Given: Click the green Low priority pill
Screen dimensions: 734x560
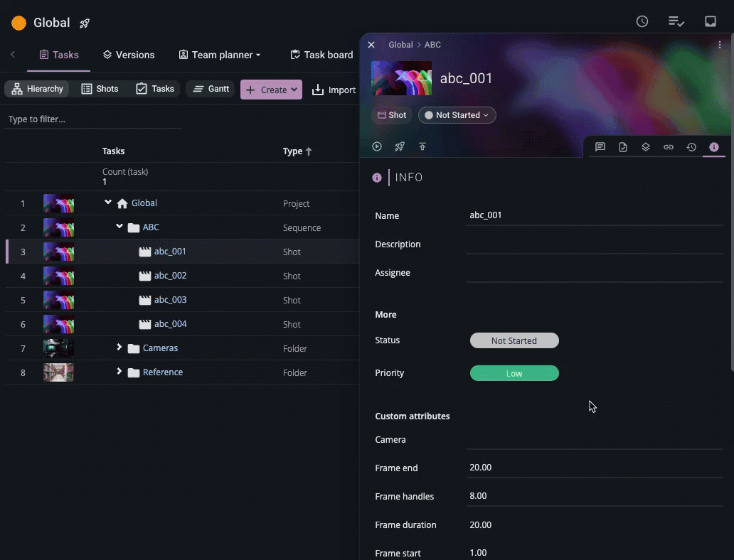Looking at the screenshot, I should [x=514, y=373].
